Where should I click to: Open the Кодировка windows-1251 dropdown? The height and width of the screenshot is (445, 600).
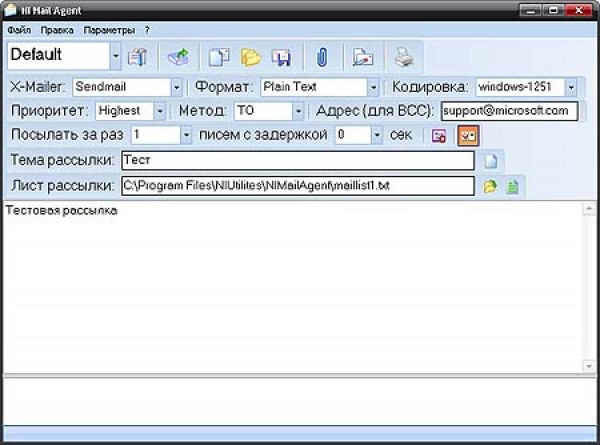(x=571, y=87)
